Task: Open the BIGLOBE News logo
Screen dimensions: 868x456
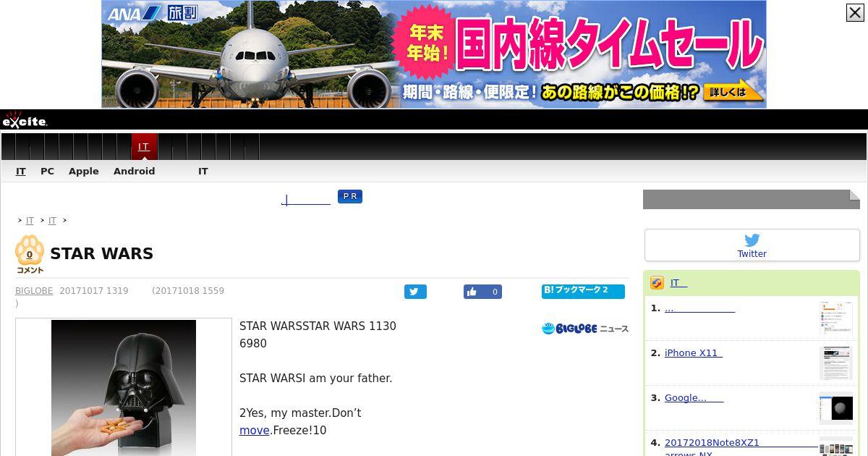Action: pos(585,329)
